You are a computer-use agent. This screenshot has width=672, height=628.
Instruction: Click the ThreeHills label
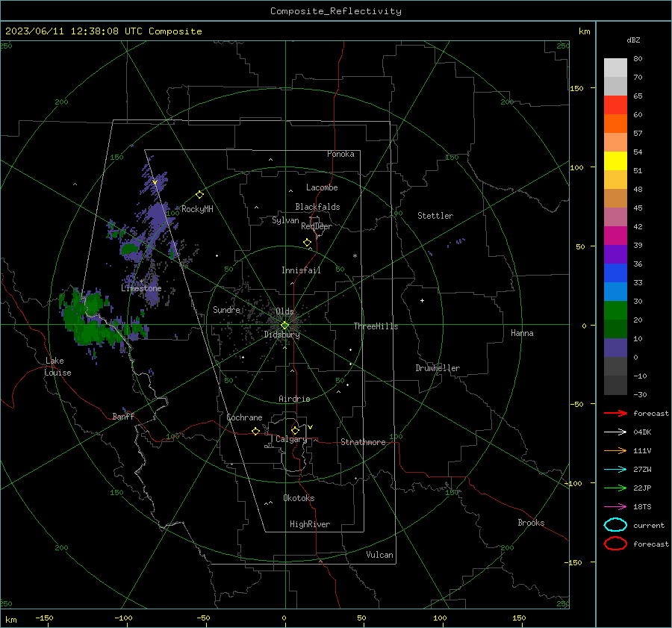pos(376,326)
